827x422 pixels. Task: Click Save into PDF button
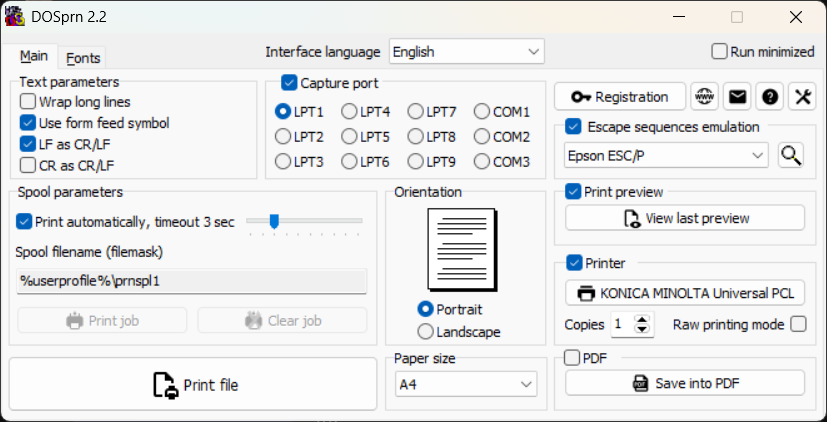coord(685,383)
